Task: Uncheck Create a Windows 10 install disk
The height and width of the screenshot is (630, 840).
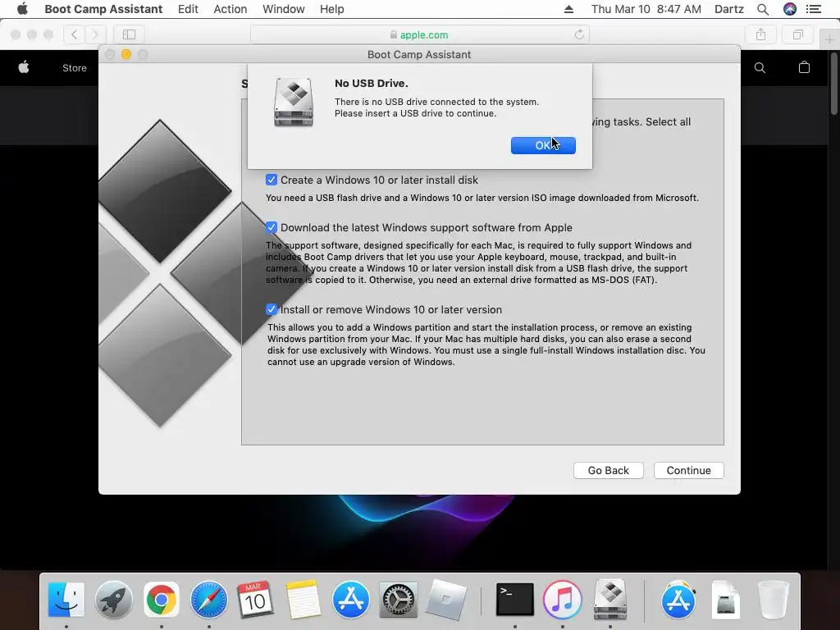Action: (272, 180)
